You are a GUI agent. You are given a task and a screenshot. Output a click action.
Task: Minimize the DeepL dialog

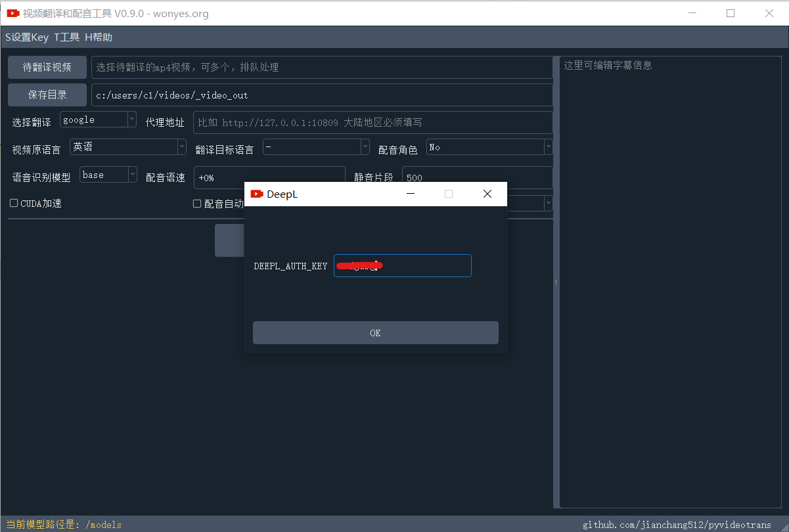[411, 194]
